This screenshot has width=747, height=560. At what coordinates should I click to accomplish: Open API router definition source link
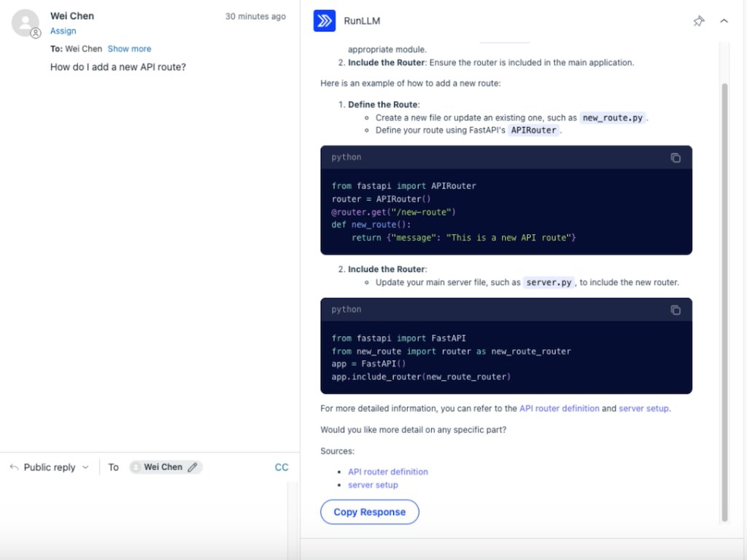point(387,472)
